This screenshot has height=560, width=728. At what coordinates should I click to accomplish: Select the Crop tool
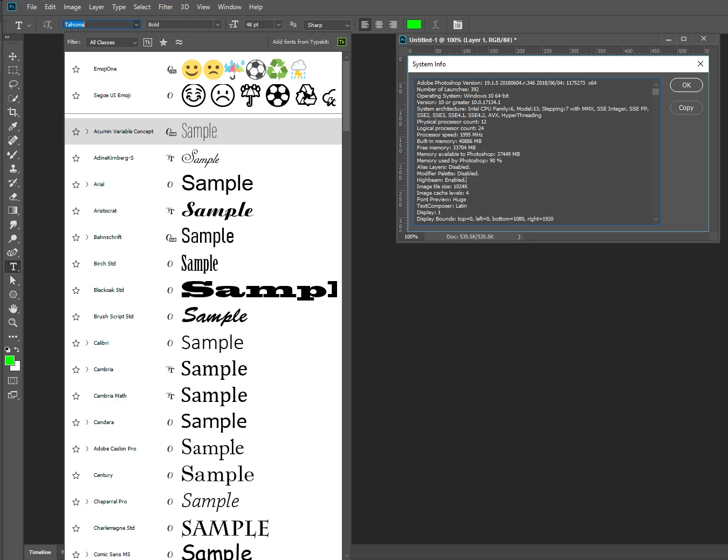point(13,112)
